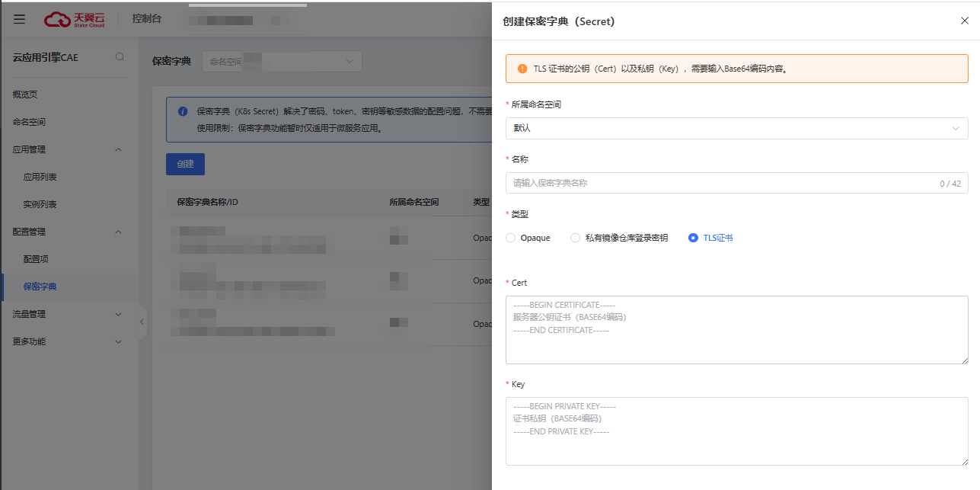Screen dimensions: 980x490
Task: Select the TLS证书 radio button
Action: coord(693,238)
